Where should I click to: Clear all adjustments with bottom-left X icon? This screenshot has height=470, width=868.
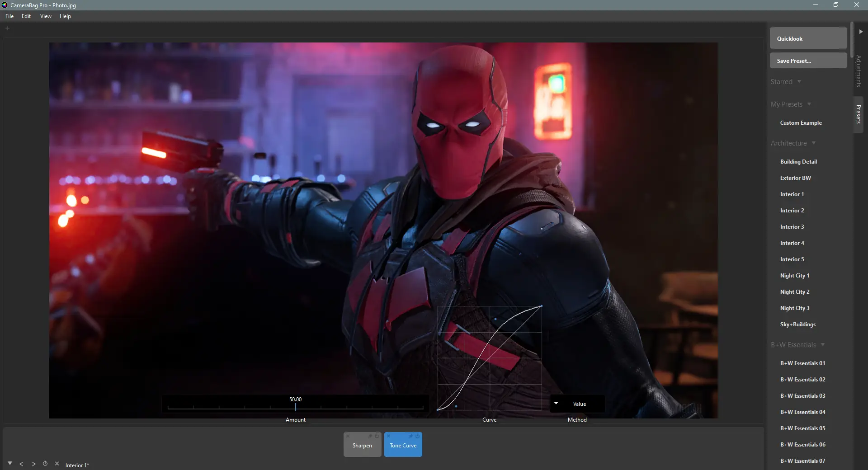pos(57,464)
